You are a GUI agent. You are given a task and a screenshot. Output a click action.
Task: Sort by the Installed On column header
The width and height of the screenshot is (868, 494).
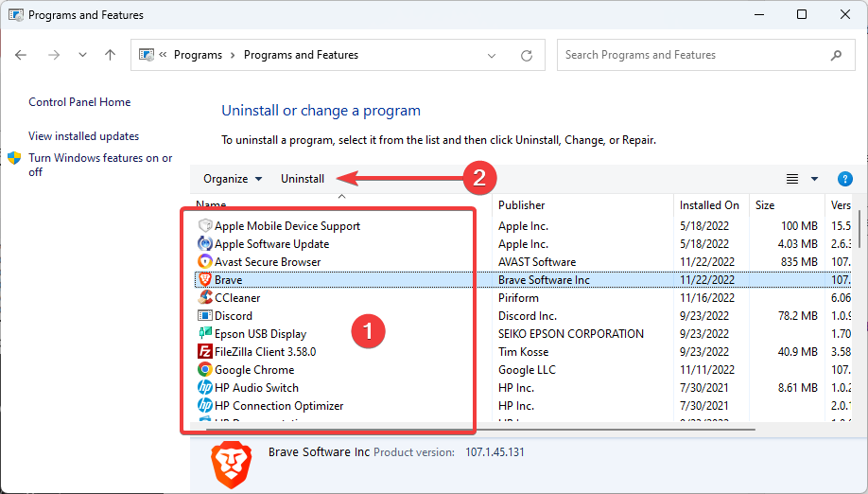pyautogui.click(x=709, y=205)
